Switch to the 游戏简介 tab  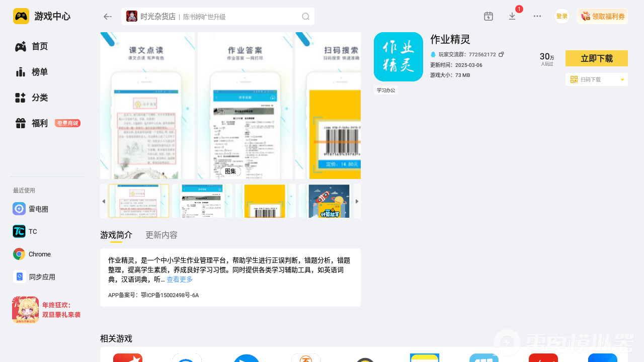coord(116,235)
